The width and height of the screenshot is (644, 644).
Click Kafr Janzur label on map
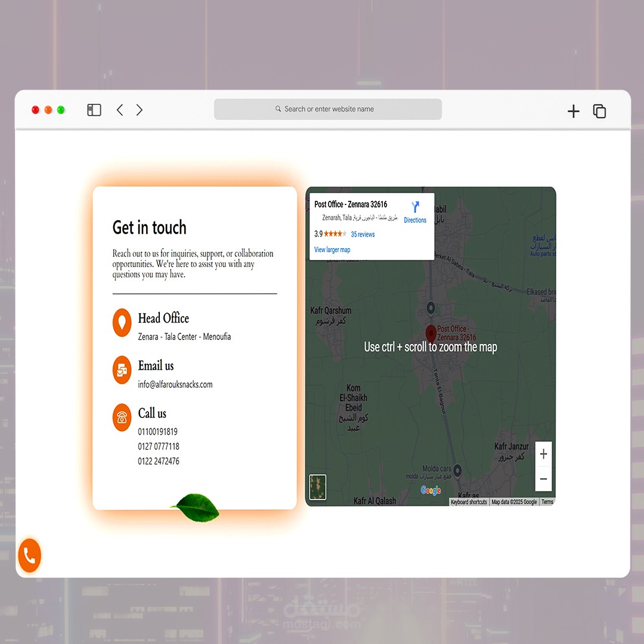512,451
